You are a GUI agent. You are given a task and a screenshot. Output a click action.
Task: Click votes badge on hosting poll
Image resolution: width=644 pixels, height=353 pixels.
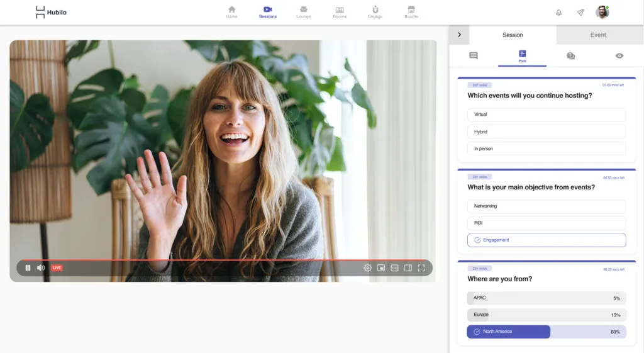coord(480,85)
